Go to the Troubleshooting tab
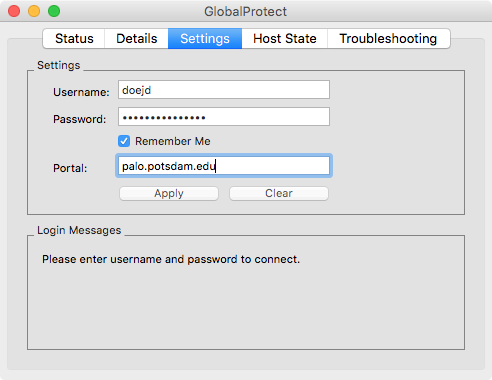492x380 pixels. (x=388, y=39)
